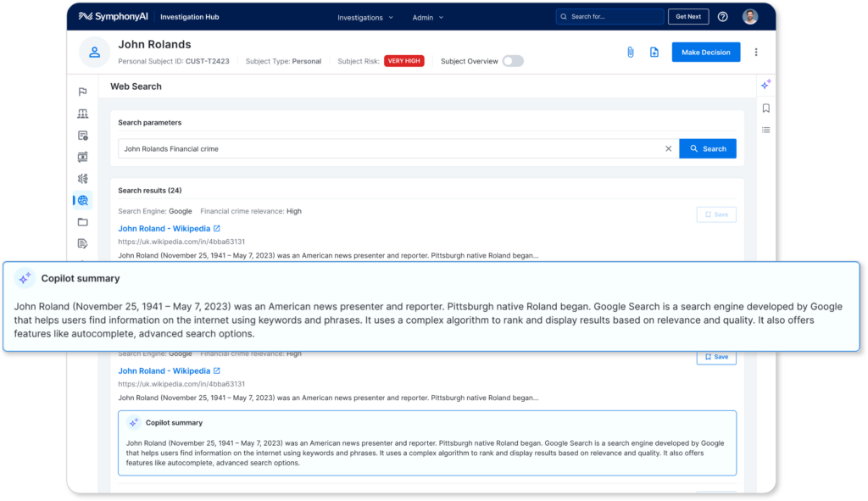This screenshot has width=868, height=501.
Task: Click the help question mark icon
Action: [x=722, y=17]
